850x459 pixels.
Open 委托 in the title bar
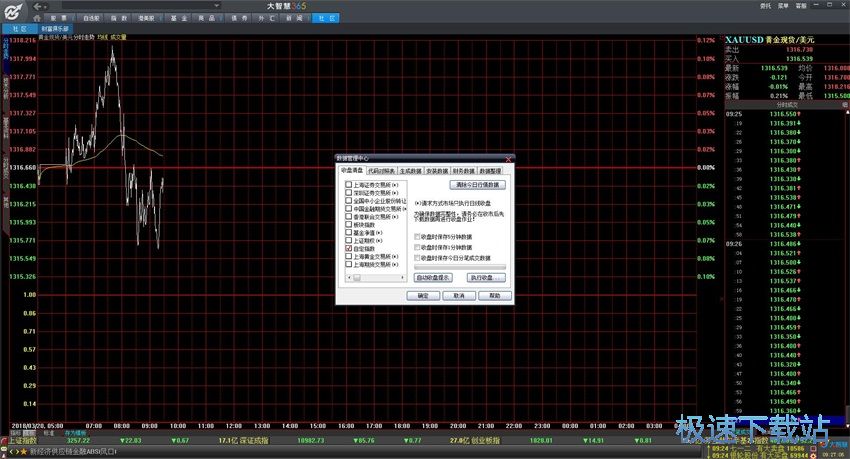[765, 6]
